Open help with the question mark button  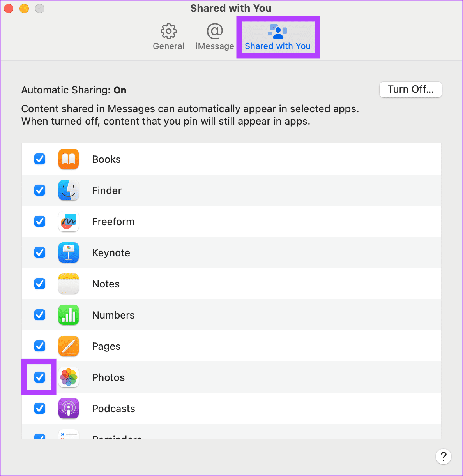(444, 457)
